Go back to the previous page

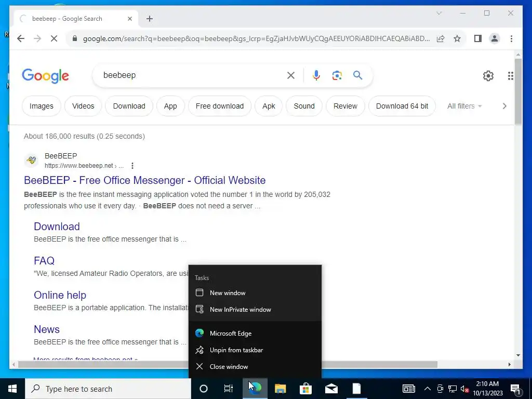[x=21, y=38]
